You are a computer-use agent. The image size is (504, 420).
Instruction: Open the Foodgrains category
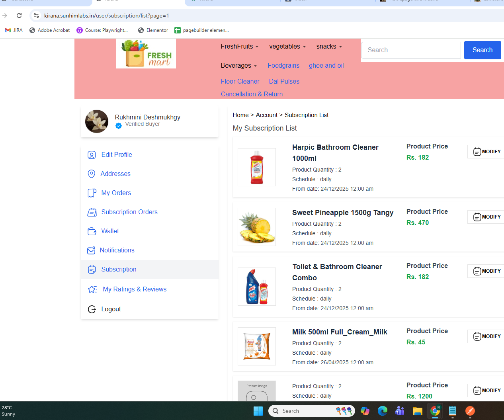(283, 66)
